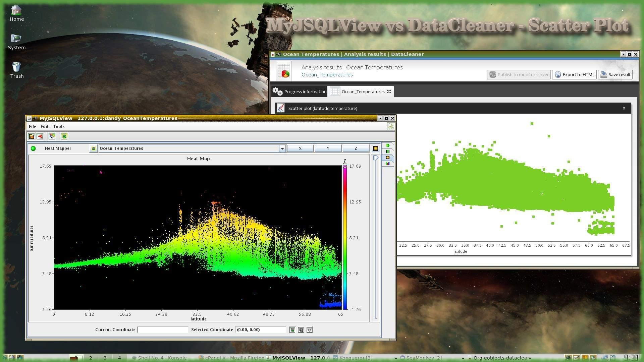644x362 pixels.
Task: Open the folder icon in MyJSQLView toolbar
Action: click(31, 136)
